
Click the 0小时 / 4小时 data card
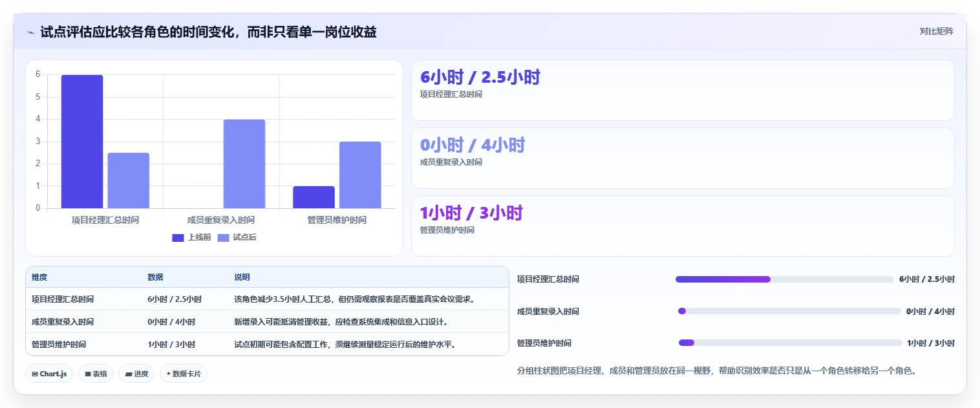point(683,158)
